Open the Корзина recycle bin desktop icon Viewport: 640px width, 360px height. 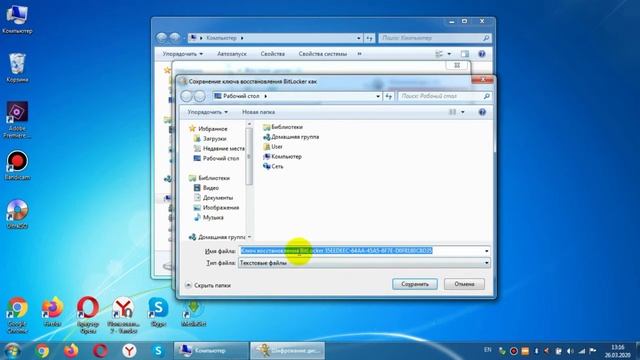pos(17,68)
